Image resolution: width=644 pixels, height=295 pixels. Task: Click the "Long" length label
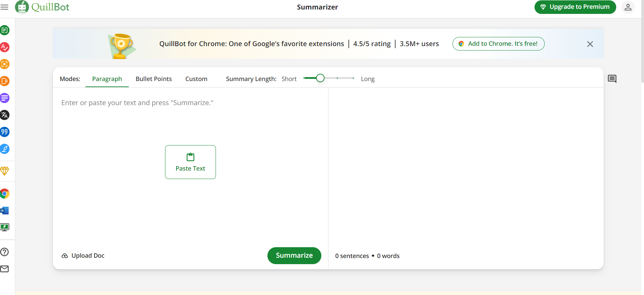click(x=368, y=79)
